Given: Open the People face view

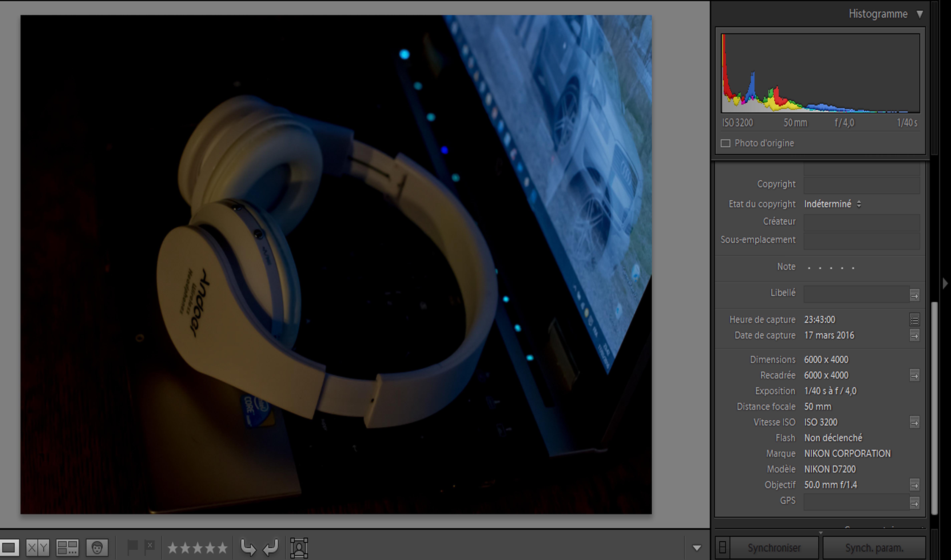Looking at the screenshot, I should pos(97,547).
